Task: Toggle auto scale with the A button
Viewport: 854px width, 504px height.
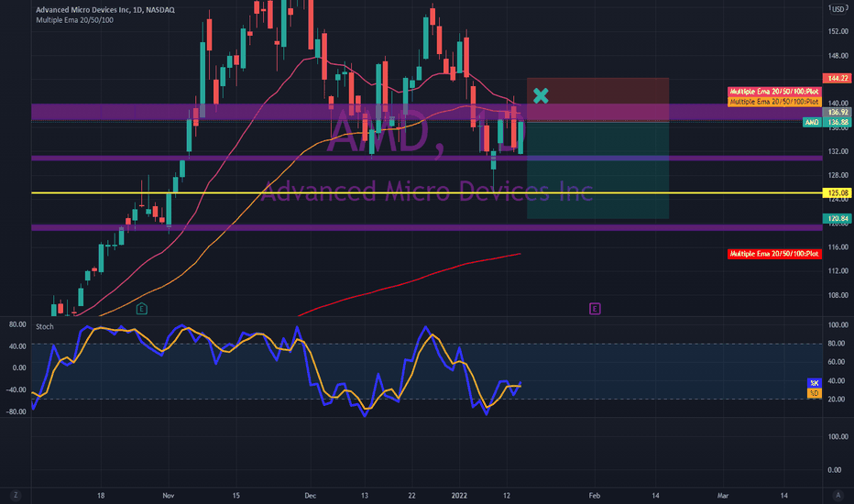Action: click(838, 495)
